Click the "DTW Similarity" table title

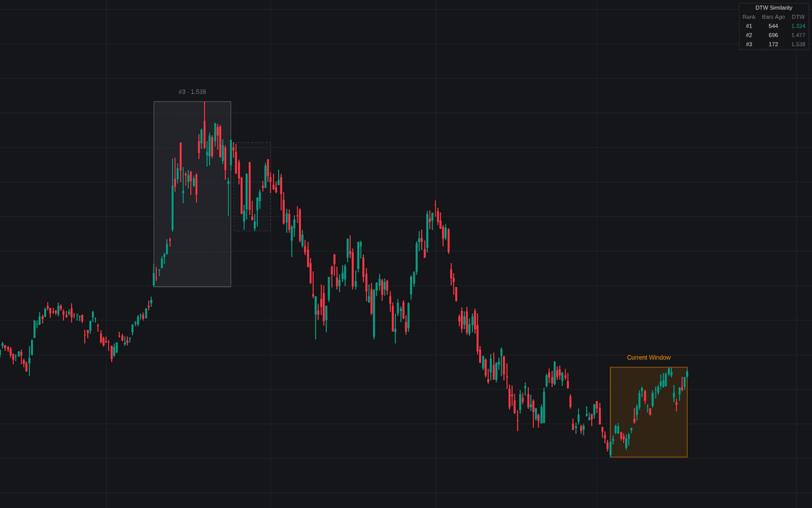coord(773,7)
